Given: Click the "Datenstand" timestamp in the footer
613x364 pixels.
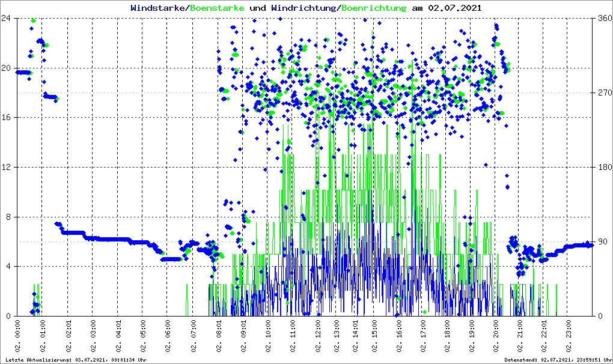Looking at the screenshot, I should [557, 360].
